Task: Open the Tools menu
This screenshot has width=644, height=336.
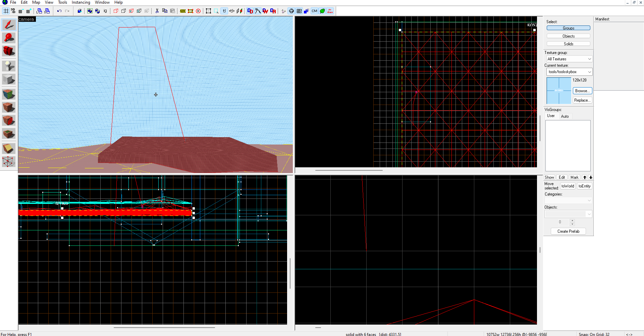Action: [62, 2]
